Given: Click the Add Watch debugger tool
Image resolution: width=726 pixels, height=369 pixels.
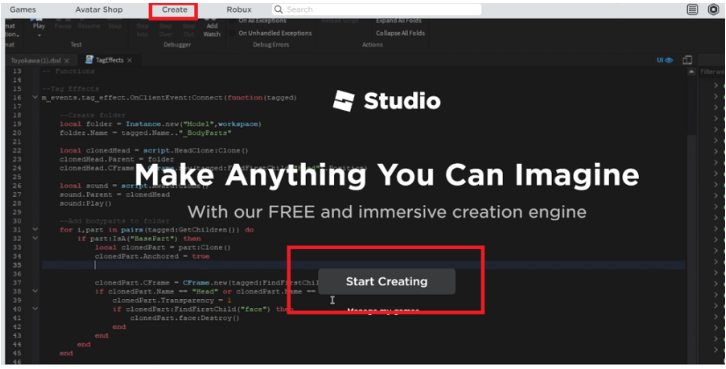Looking at the screenshot, I should (x=212, y=30).
